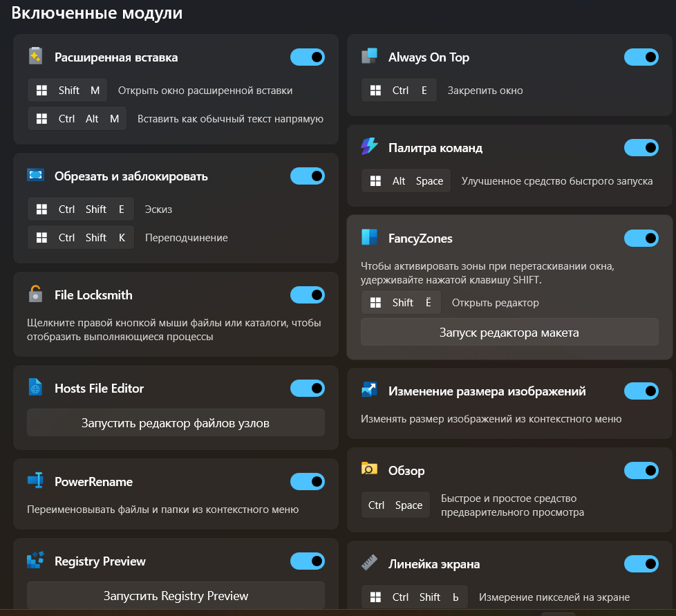Click Запустить Registry Preview button
Screen dimensions: 676x616
click(x=176, y=595)
